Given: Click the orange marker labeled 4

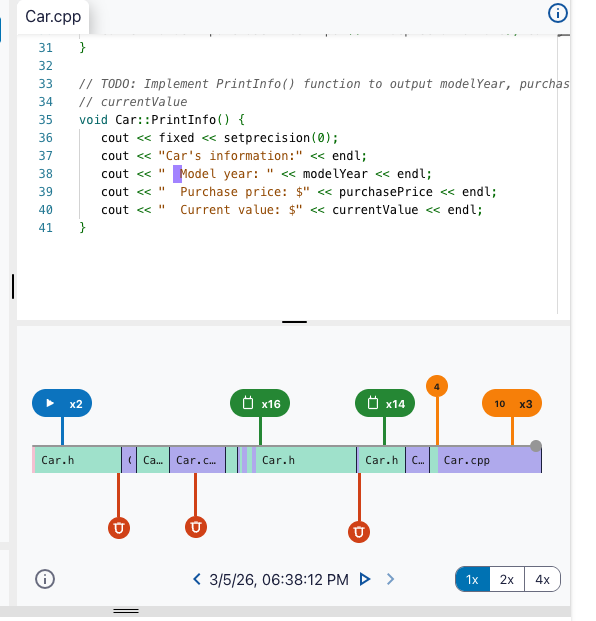Looking at the screenshot, I should coord(437,386).
